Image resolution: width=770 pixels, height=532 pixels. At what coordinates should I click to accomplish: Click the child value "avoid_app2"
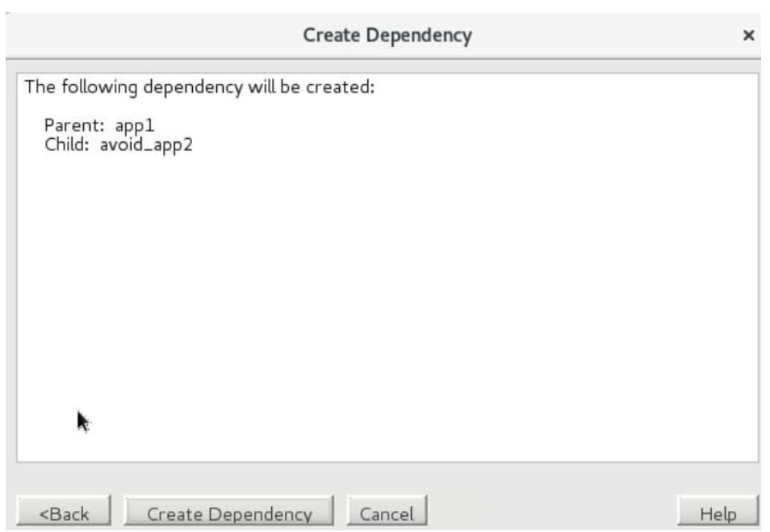[146, 146]
